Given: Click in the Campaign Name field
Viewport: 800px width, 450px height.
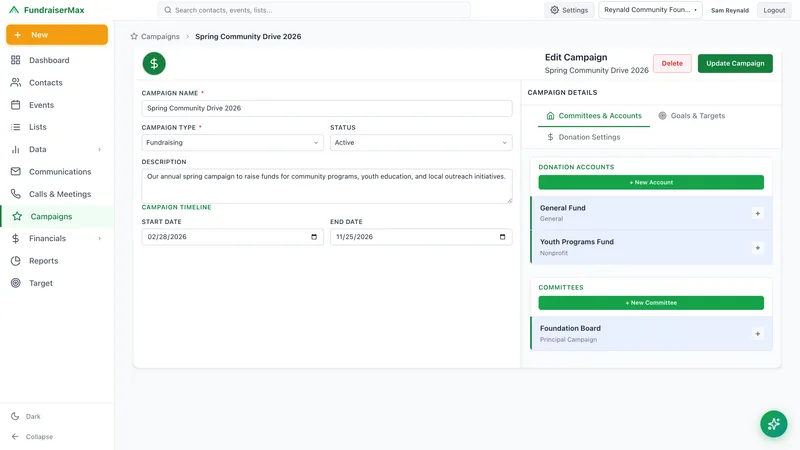Looking at the screenshot, I should click(327, 108).
